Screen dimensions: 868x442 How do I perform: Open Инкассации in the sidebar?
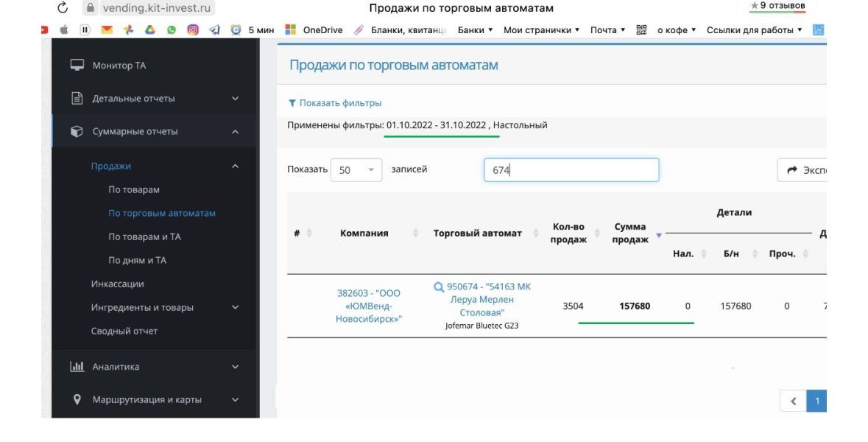(x=117, y=284)
